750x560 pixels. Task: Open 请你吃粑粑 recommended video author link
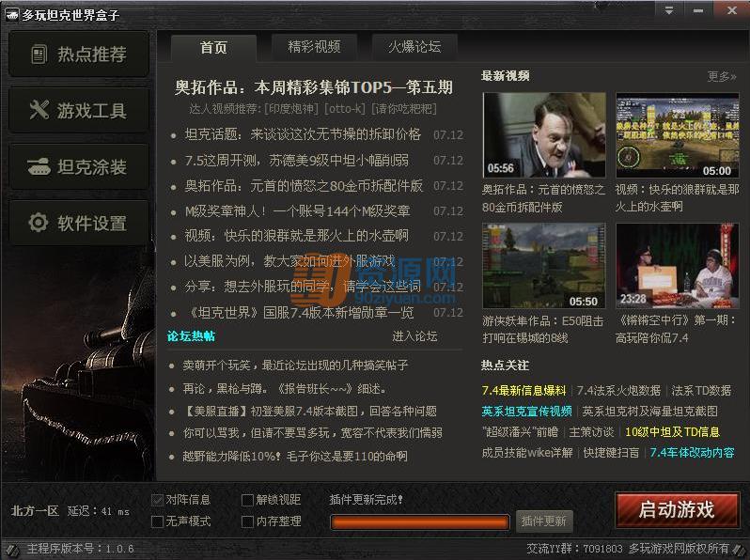[404, 109]
